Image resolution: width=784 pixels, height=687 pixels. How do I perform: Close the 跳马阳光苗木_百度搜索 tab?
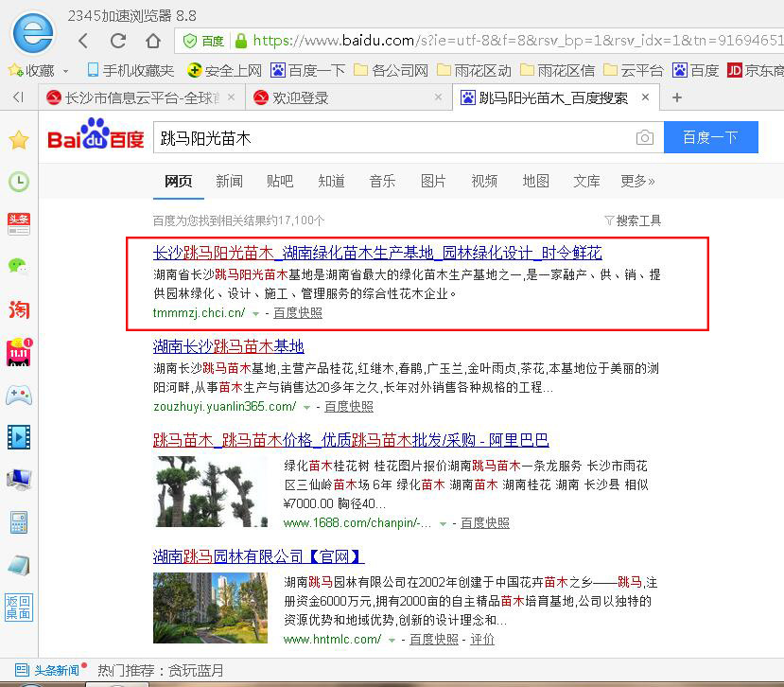click(x=646, y=97)
